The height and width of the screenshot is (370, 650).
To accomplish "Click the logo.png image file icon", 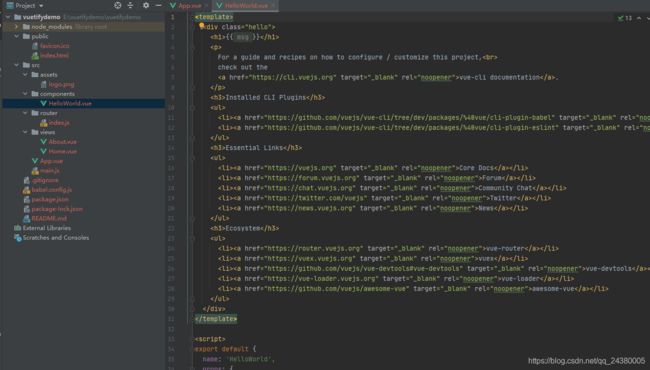I will [44, 84].
